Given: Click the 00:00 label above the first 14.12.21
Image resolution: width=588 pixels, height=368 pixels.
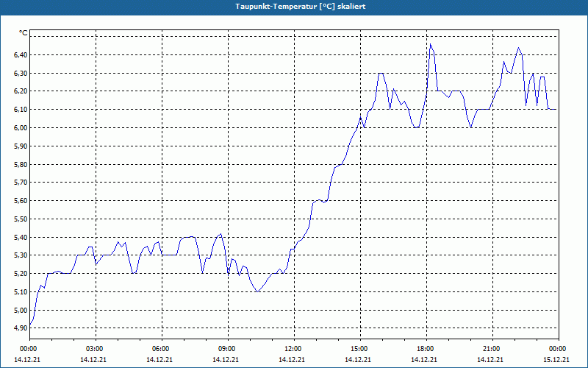Looking at the screenshot, I should coord(29,349).
